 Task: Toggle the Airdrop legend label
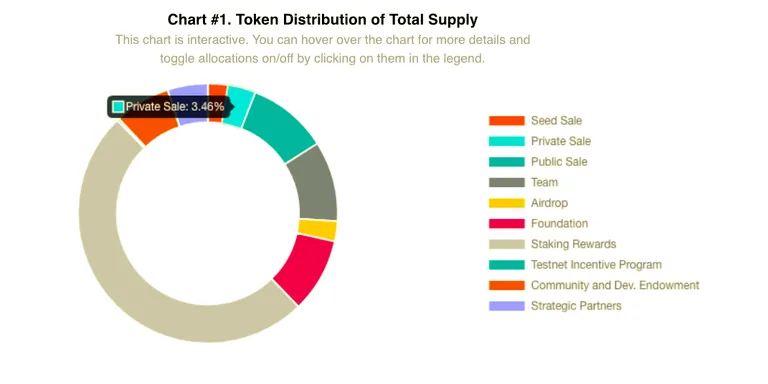pyautogui.click(x=549, y=203)
